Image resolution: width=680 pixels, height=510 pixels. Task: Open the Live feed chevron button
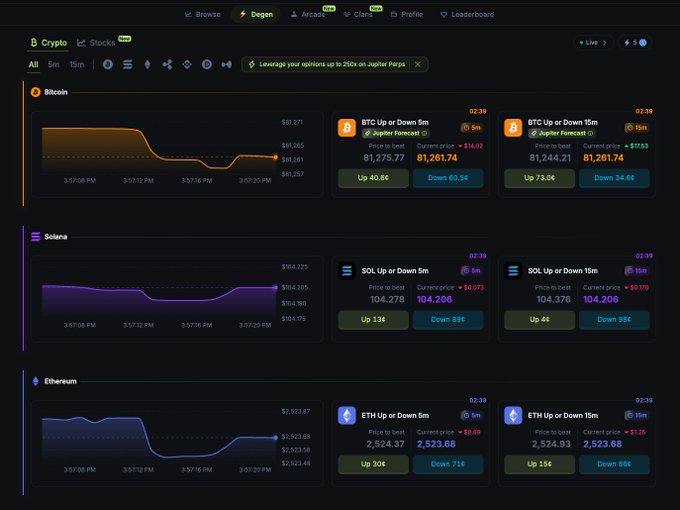pos(593,42)
